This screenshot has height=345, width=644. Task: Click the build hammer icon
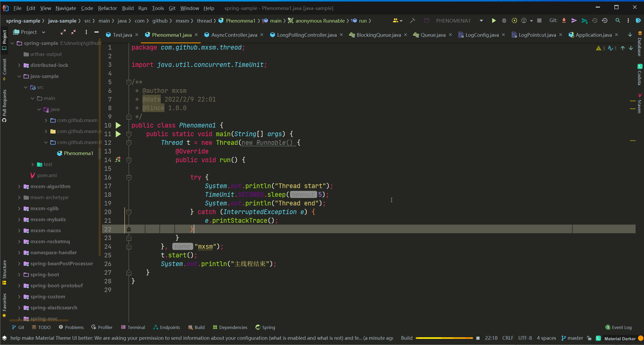(x=412, y=21)
